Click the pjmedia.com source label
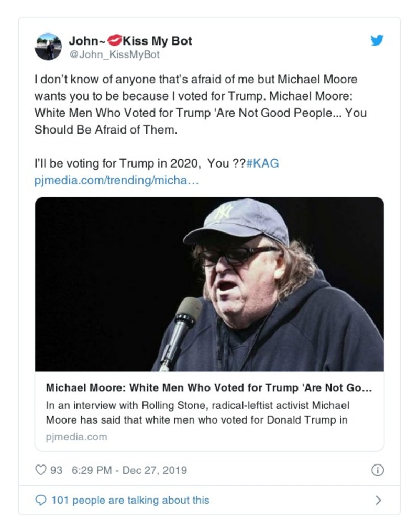 pyautogui.click(x=76, y=436)
